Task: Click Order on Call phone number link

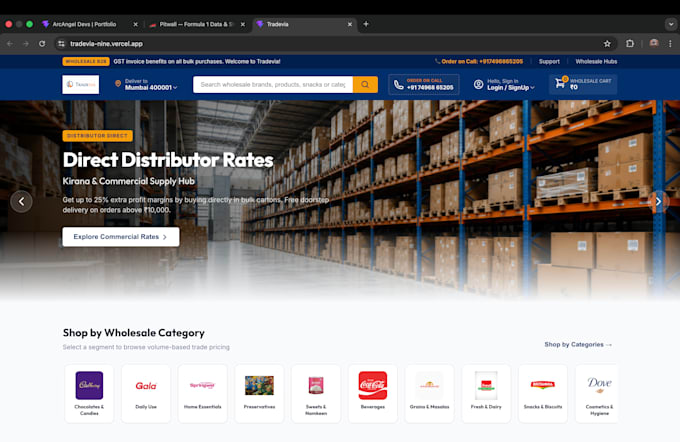Action: click(479, 62)
